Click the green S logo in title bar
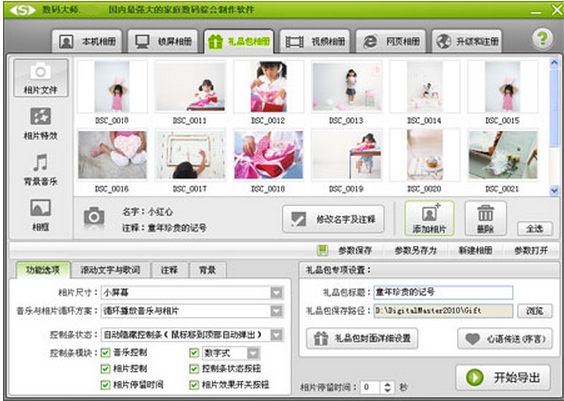 pos(23,10)
